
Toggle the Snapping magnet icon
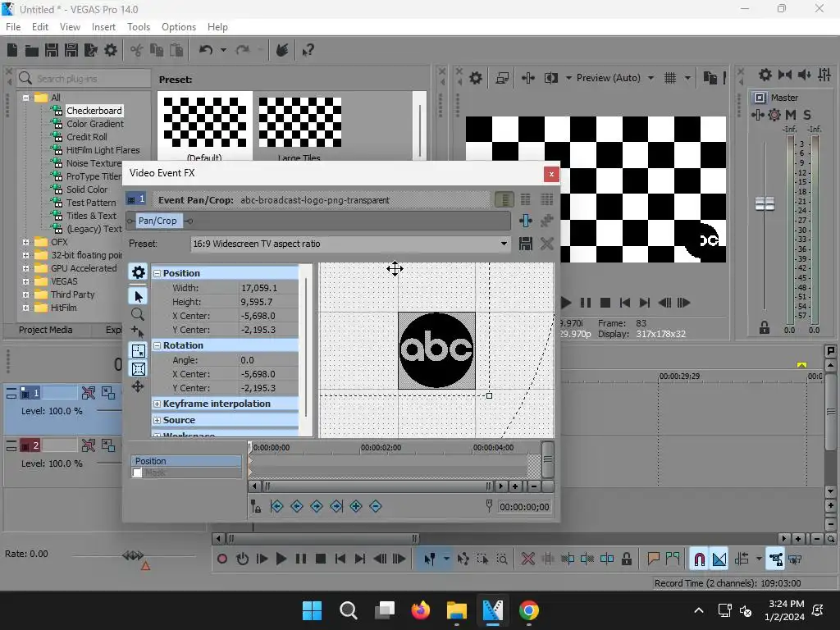[699, 559]
